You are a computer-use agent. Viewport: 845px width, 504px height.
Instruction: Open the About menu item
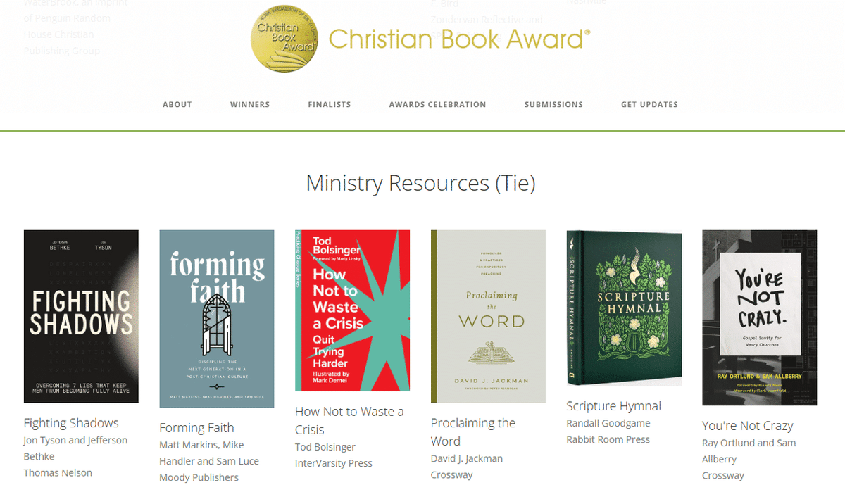177,104
